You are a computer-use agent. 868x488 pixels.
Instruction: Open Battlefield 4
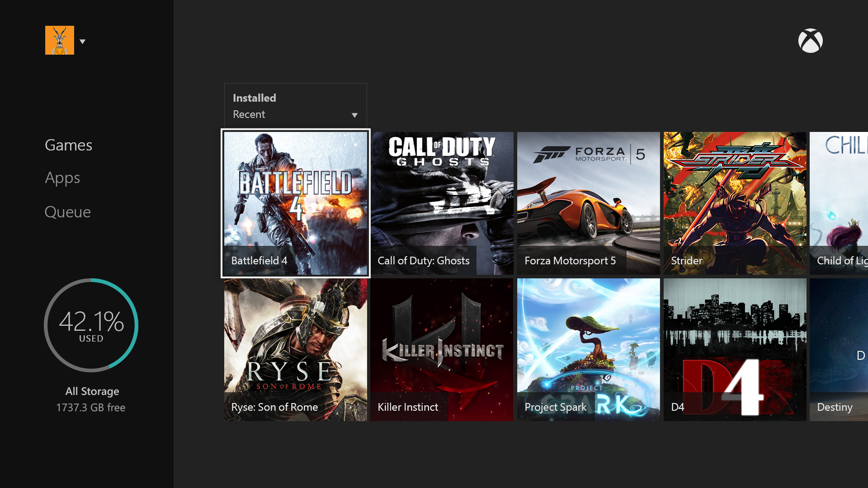point(295,203)
